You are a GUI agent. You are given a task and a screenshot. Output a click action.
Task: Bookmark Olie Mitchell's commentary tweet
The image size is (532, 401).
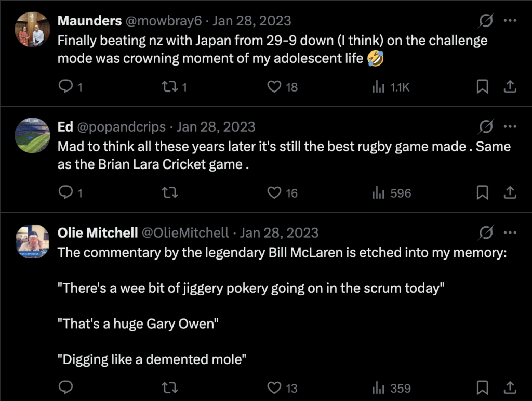483,387
